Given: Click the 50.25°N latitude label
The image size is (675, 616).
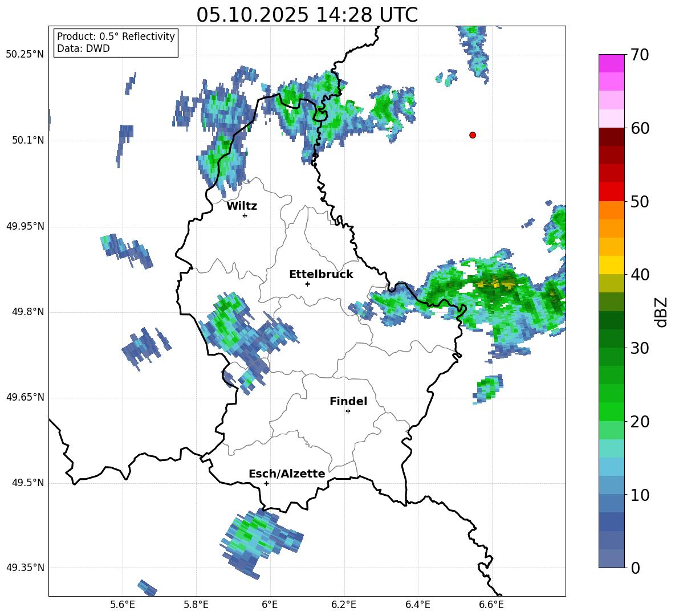Looking at the screenshot, I should point(25,55).
